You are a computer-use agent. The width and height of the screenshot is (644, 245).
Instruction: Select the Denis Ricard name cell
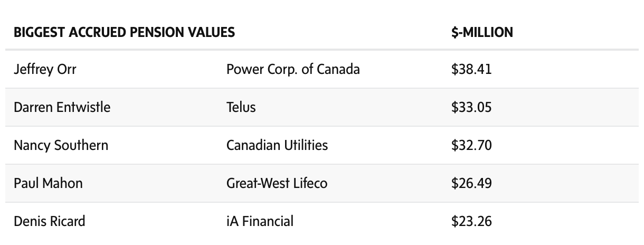49,221
